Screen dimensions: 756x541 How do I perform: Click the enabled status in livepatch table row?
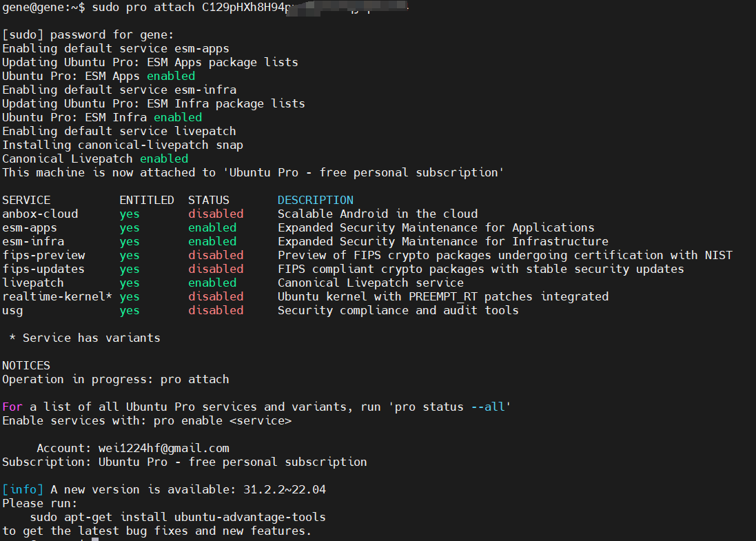click(x=212, y=283)
